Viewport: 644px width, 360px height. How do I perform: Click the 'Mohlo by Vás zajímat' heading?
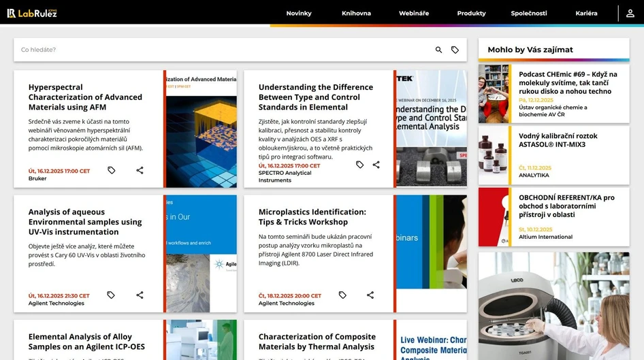click(x=530, y=50)
